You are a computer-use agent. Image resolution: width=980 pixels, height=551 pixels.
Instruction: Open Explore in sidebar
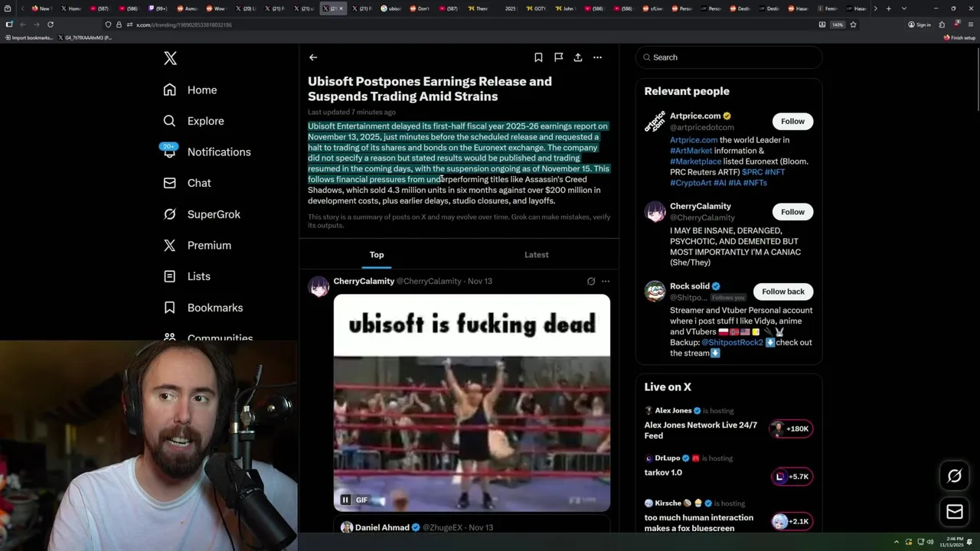point(193,121)
